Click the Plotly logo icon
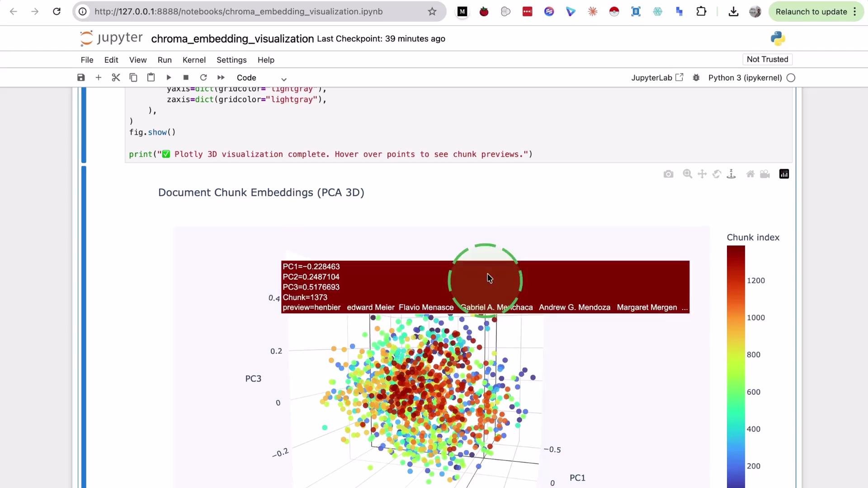This screenshot has width=868, height=488. (x=784, y=174)
